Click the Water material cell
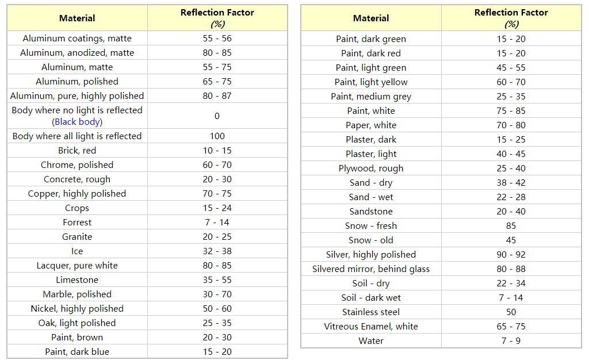Screen dimensions: 589x364 click(371, 341)
